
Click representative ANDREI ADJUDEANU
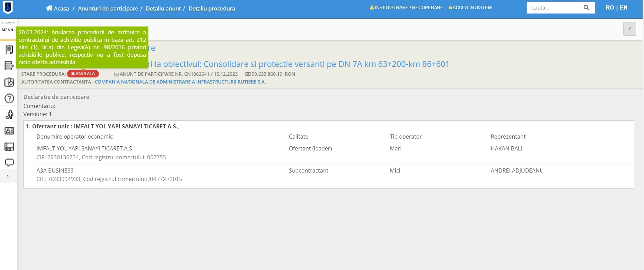pyautogui.click(x=517, y=170)
